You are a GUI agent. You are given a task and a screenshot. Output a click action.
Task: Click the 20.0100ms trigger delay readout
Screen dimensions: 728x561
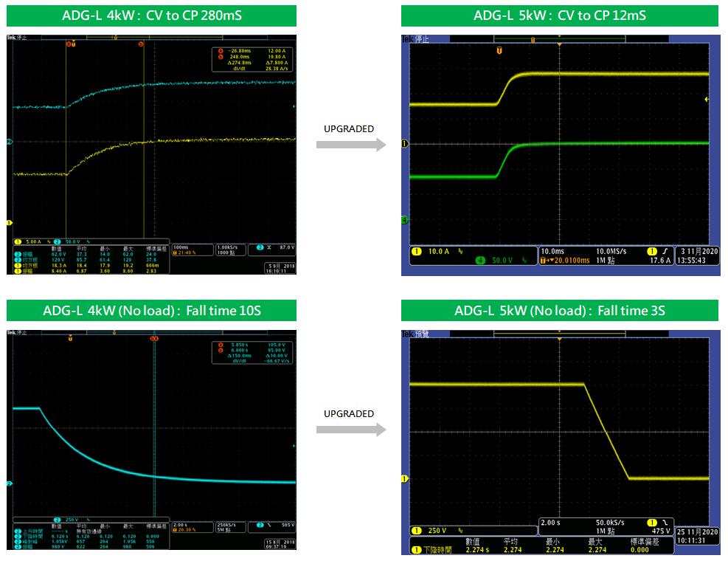pos(568,260)
